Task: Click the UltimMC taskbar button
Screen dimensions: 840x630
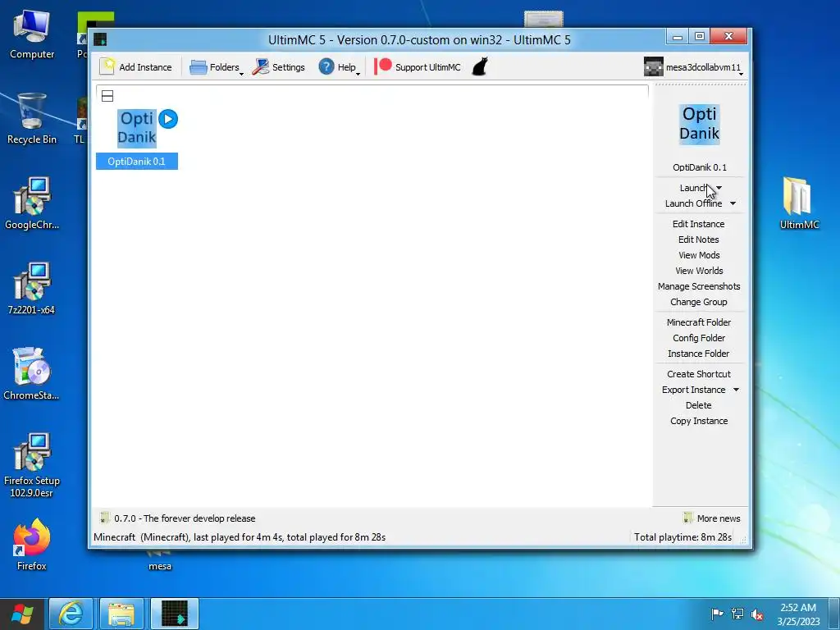Action: [175, 614]
